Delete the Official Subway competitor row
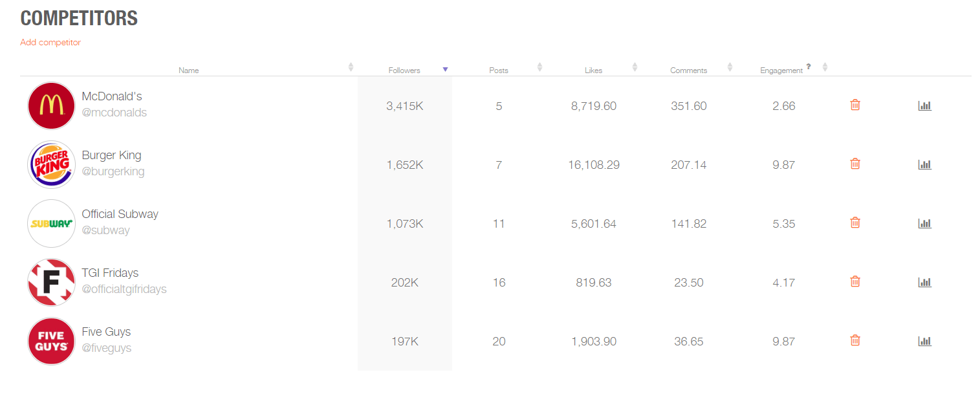980x403 pixels. pyautogui.click(x=855, y=223)
